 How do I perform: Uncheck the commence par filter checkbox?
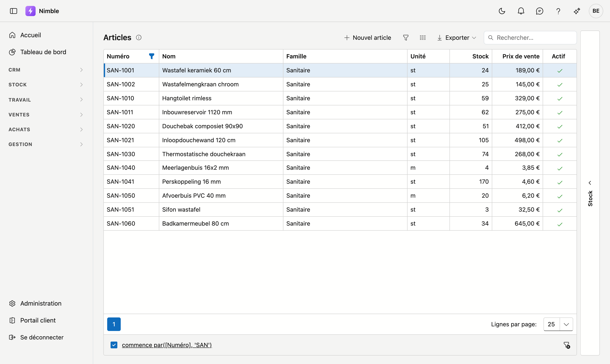tap(114, 345)
